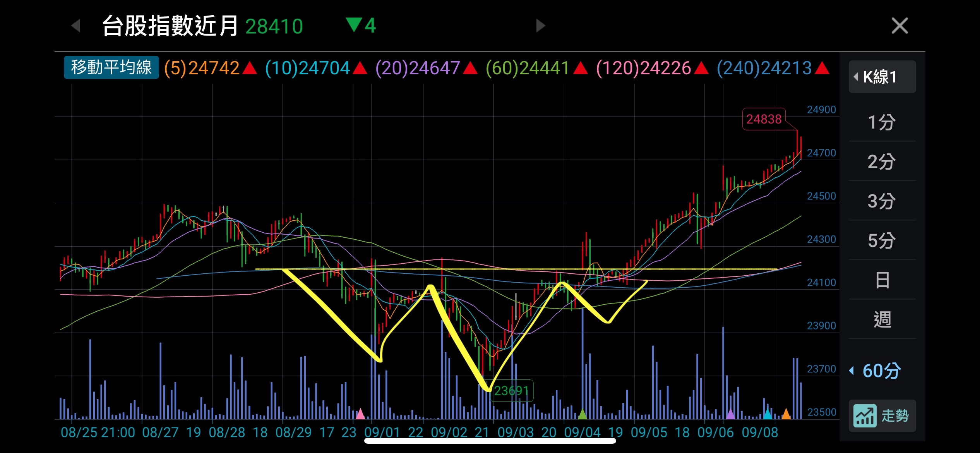Open the 移動平均線 indicator selector
The height and width of the screenshot is (453, 980).
pos(111,68)
